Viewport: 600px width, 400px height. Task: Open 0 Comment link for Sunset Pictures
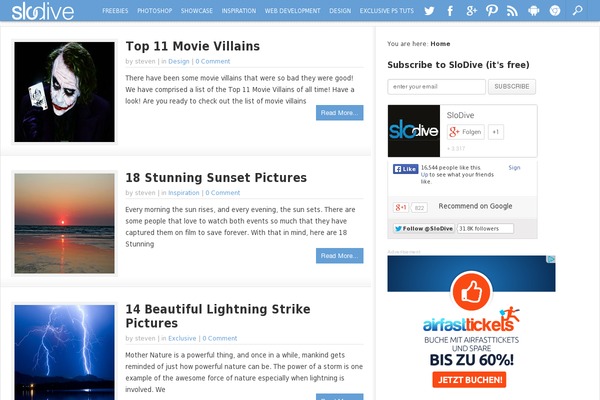(x=223, y=193)
